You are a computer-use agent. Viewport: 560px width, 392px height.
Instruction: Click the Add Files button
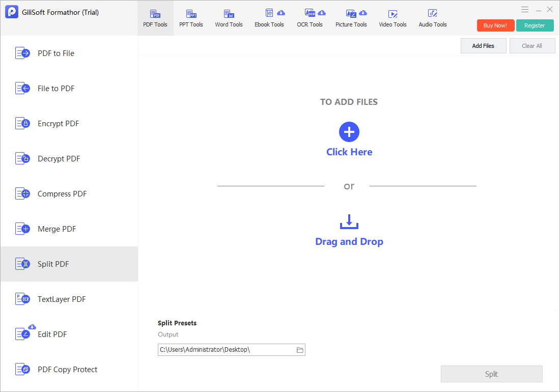483,46
